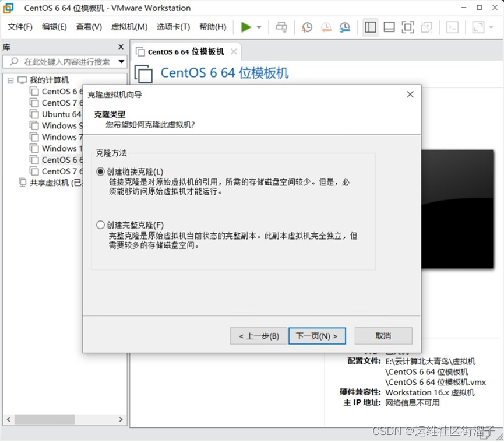Click the Send Ctrl+Alt+Del toolbar icon

point(281,27)
